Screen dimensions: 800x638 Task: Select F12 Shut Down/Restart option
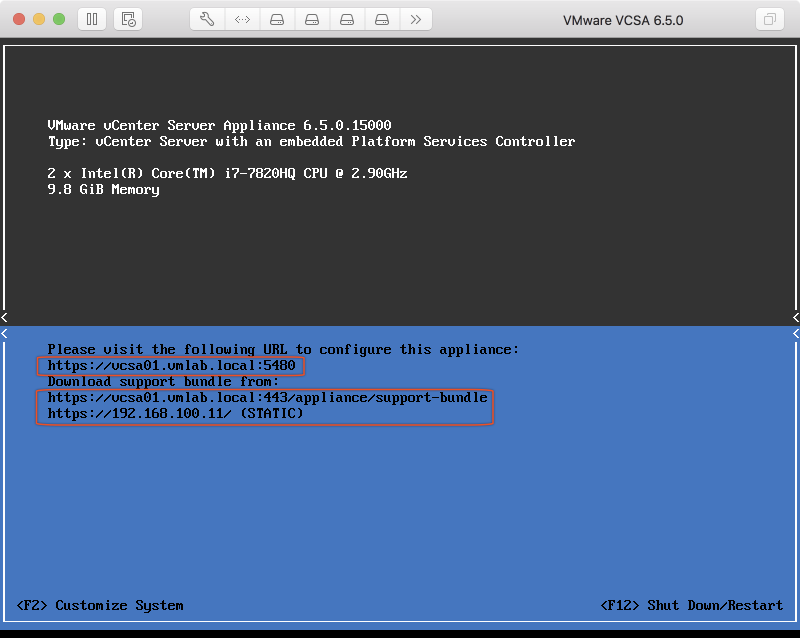point(691,605)
